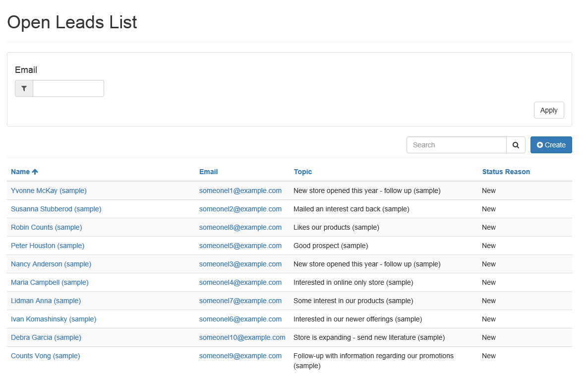Click email someonel8@example.com
Image resolution: width=588 pixels, height=382 pixels.
pyautogui.click(x=240, y=227)
